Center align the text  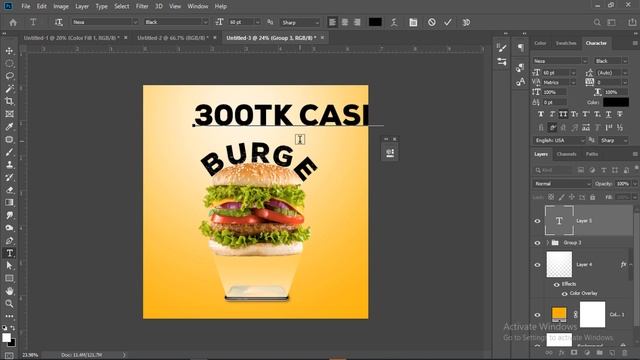(x=345, y=22)
